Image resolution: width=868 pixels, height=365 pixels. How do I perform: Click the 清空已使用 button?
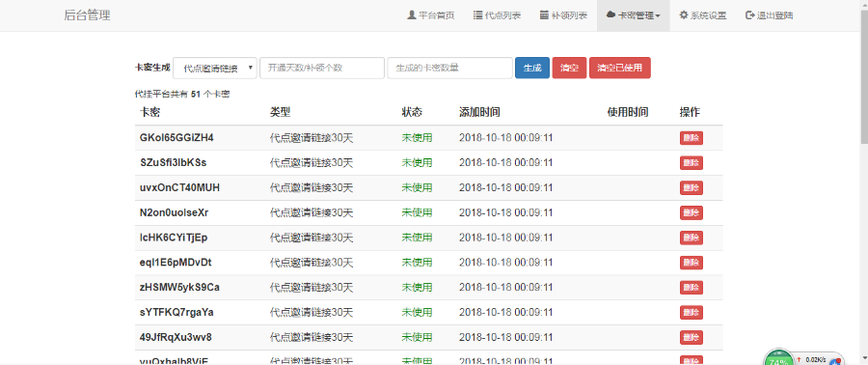tap(620, 69)
